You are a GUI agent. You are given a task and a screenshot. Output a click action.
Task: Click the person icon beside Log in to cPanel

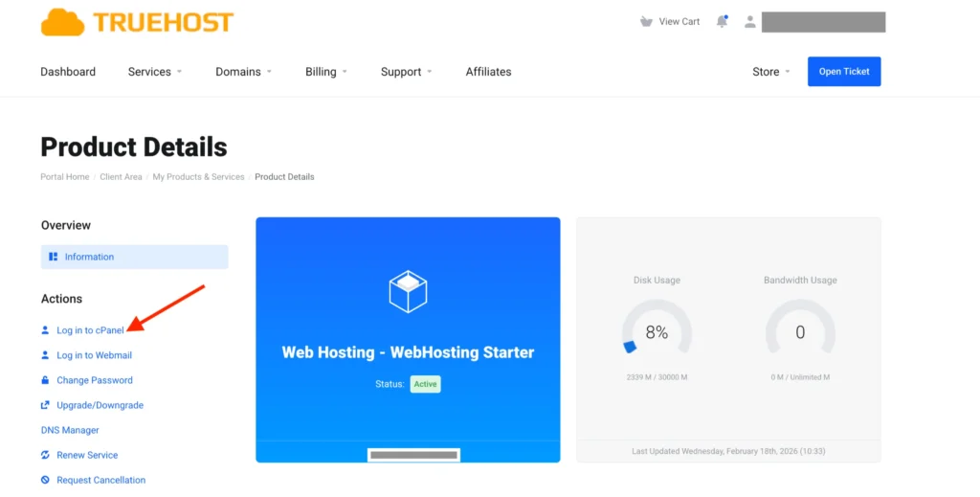click(x=45, y=330)
